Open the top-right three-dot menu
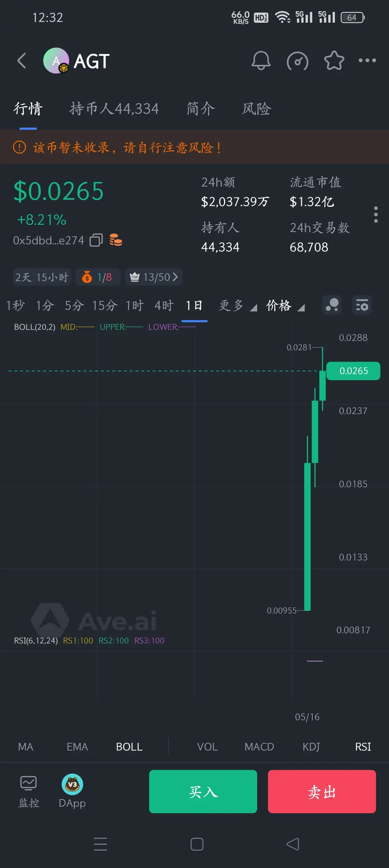 pyautogui.click(x=367, y=61)
